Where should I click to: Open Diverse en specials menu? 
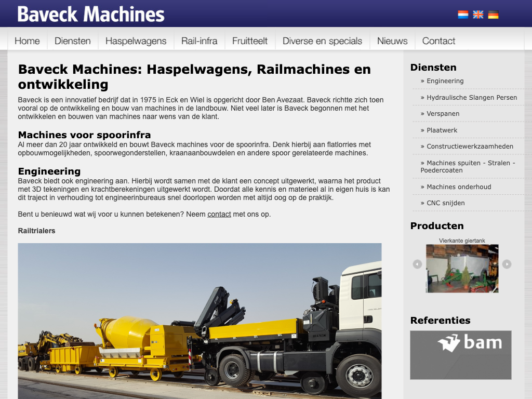pyautogui.click(x=322, y=41)
